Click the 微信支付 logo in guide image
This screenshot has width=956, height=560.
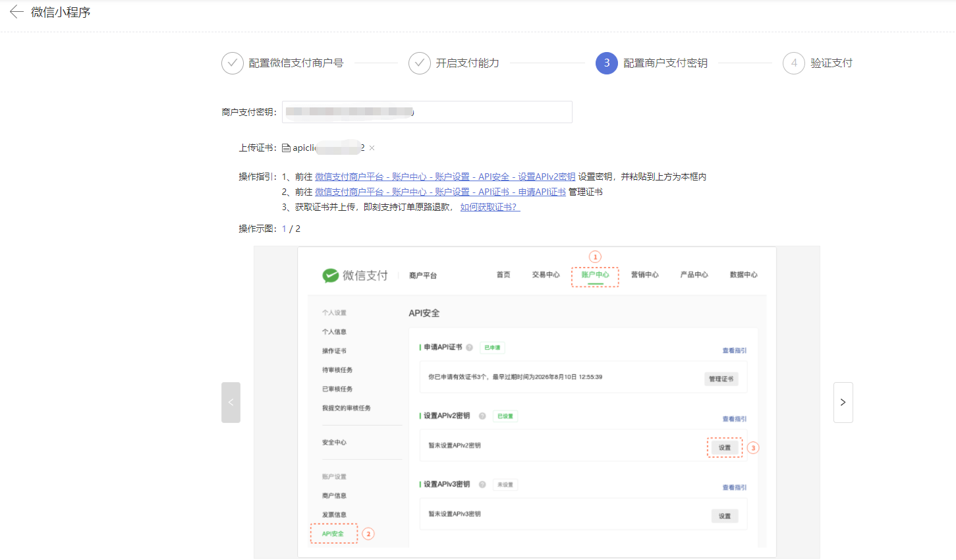tap(355, 275)
